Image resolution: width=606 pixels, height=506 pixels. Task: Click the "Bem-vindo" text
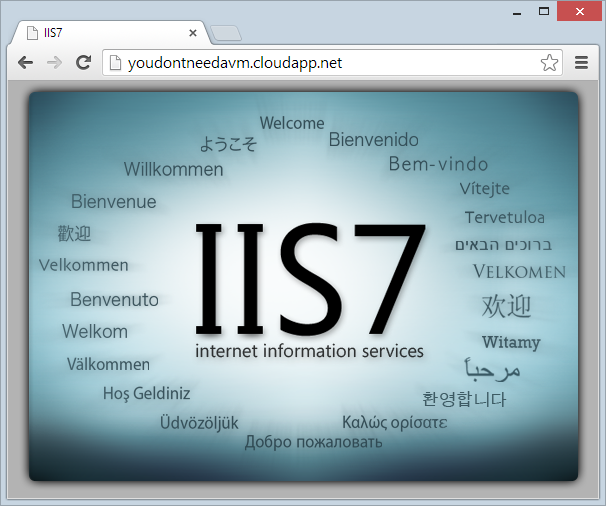[438, 164]
